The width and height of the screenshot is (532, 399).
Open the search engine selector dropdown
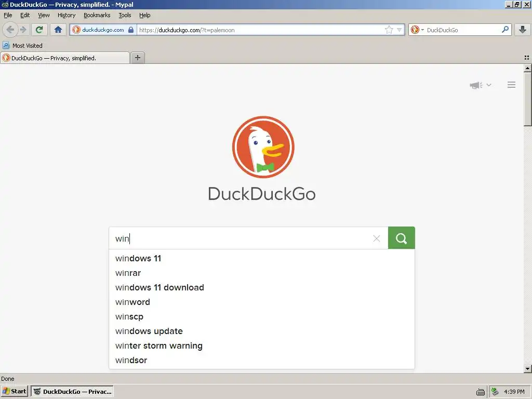417,30
